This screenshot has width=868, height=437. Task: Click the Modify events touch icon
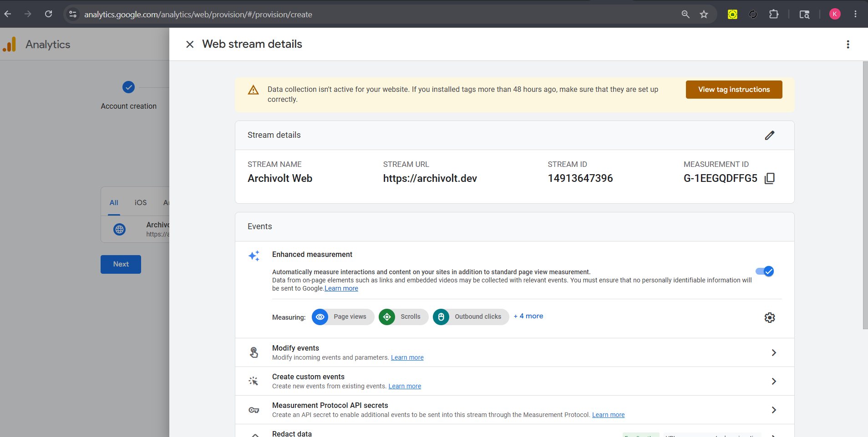(254, 352)
